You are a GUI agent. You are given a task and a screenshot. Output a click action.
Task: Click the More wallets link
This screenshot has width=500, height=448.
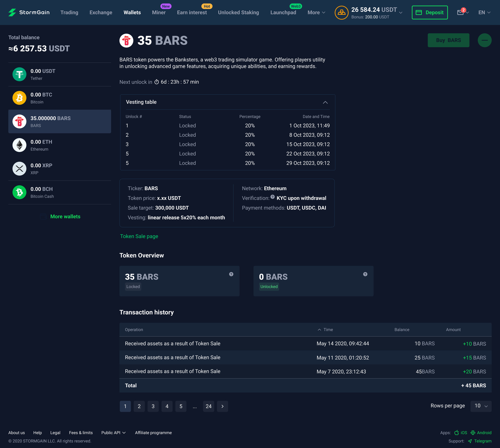point(65,216)
